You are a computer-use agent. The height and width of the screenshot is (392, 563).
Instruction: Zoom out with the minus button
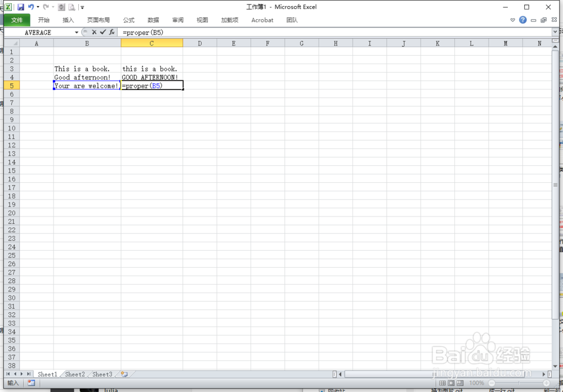491,383
